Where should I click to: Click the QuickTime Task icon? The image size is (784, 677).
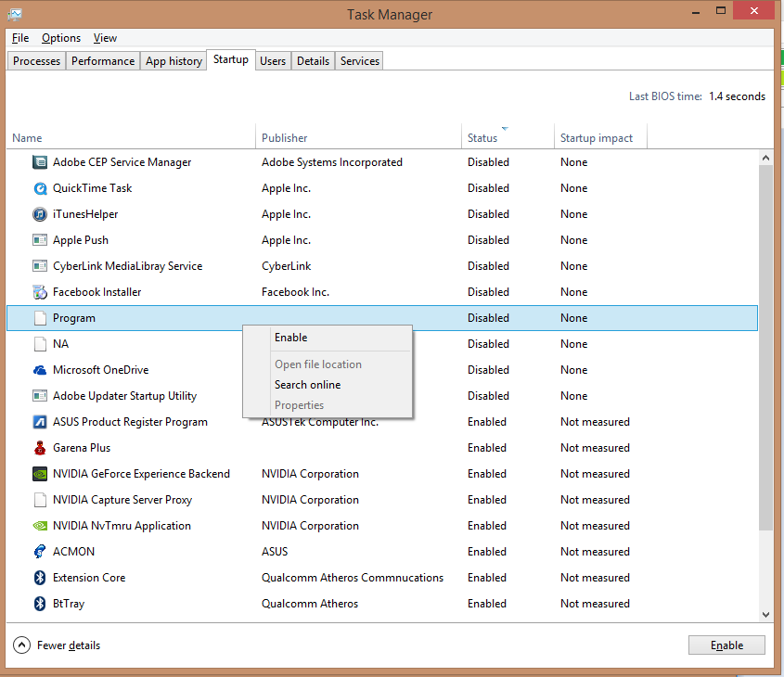click(40, 188)
